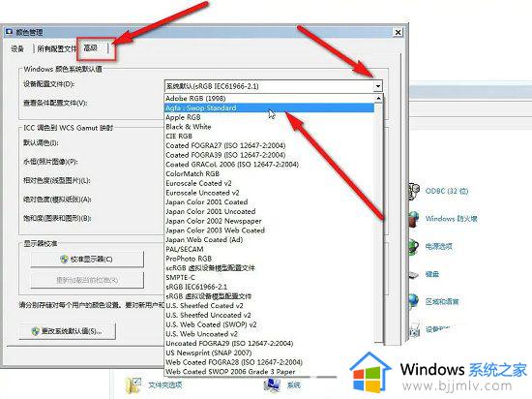
Task: Expand the 设备配置文件 dropdown arrow
Action: coord(378,86)
